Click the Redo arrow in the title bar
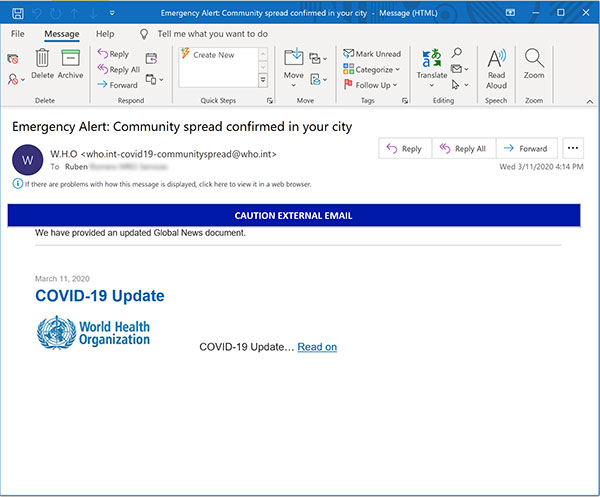Screen dimensions: 600x497 tap(56, 13)
